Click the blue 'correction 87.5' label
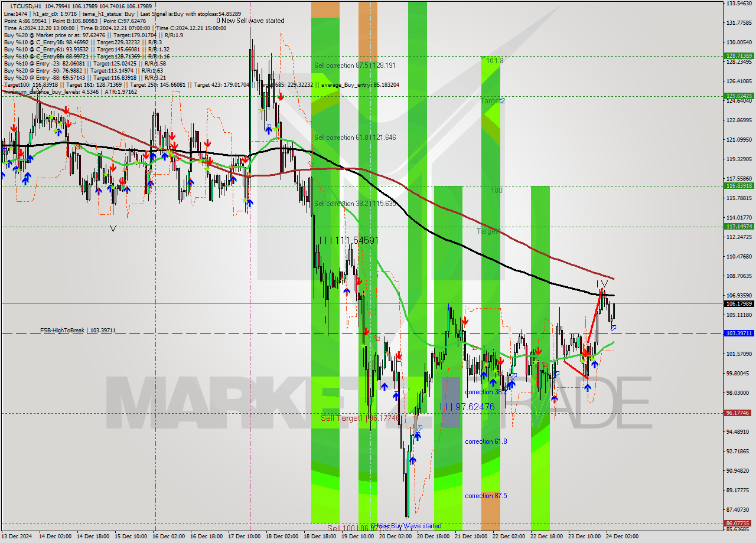 point(485,496)
